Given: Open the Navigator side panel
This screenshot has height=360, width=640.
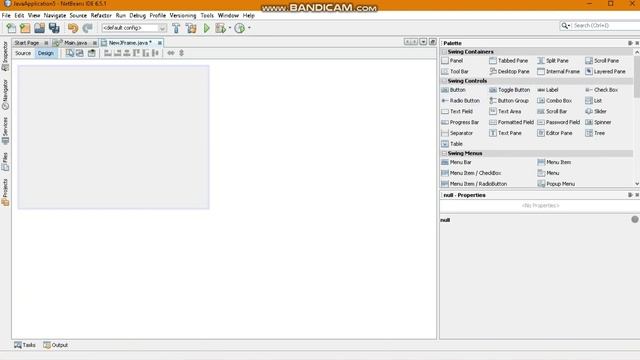Looking at the screenshot, I should point(5,94).
